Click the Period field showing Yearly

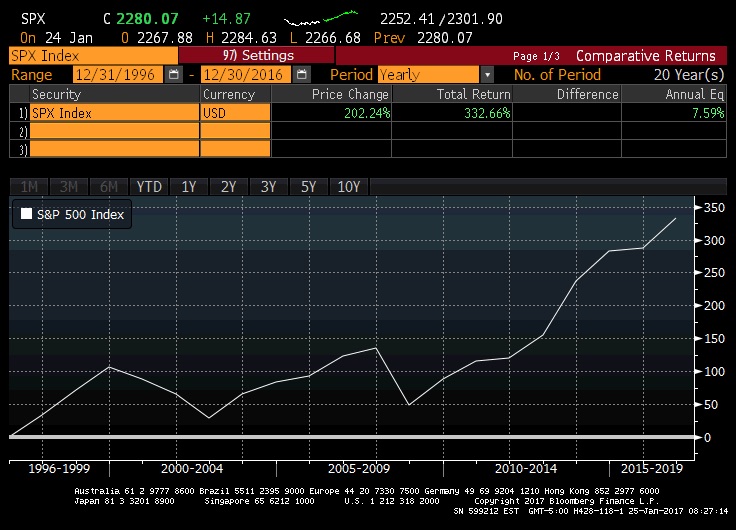429,75
